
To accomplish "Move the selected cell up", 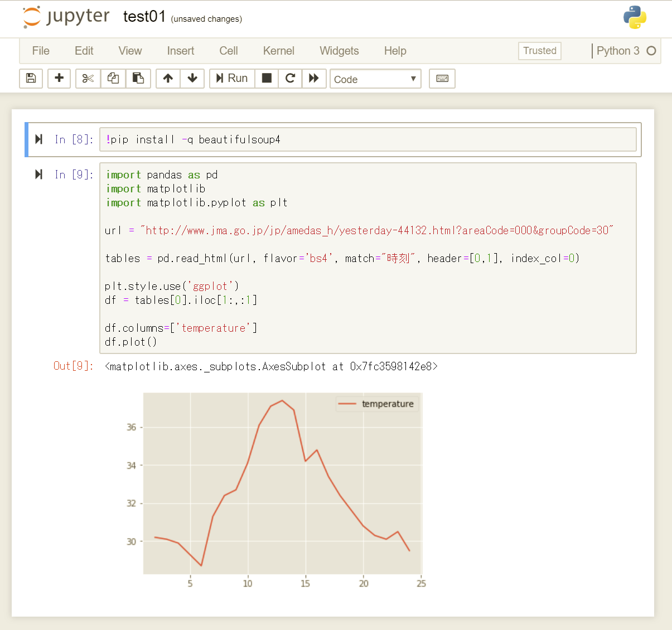I will click(168, 79).
